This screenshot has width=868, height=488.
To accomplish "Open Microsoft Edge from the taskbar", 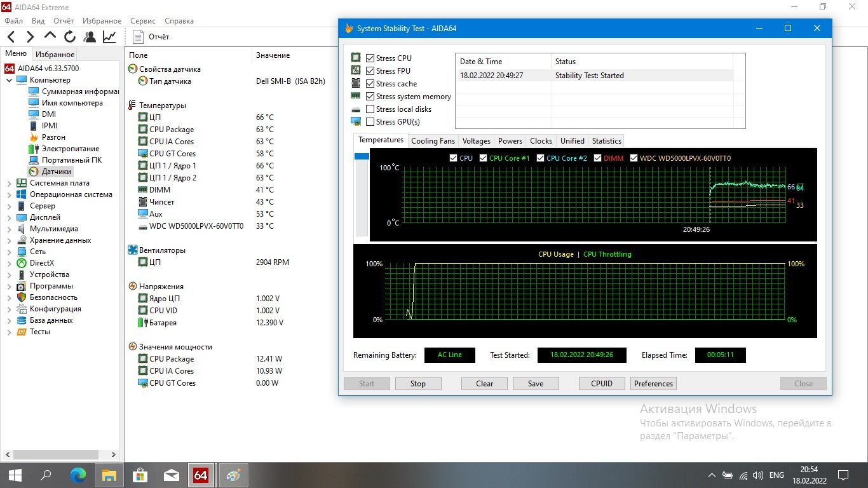I will [x=78, y=475].
